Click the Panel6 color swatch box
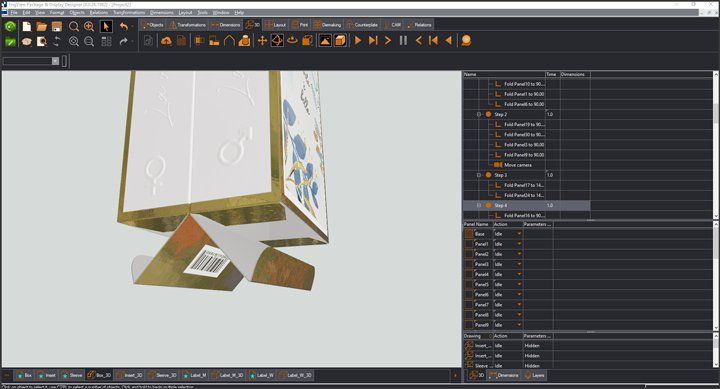Image resolution: width=720 pixels, height=389 pixels. 469,294
